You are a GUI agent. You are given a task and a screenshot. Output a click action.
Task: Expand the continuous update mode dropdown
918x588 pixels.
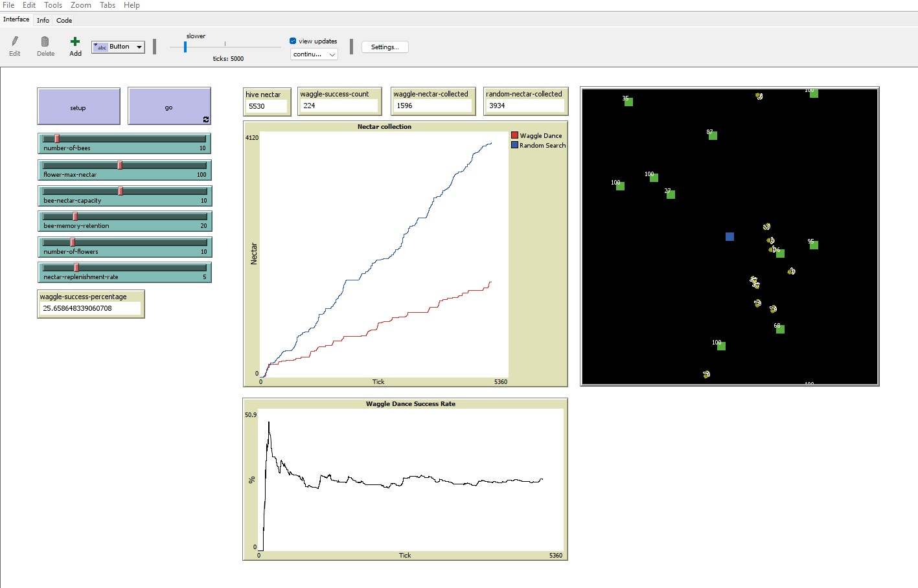coord(314,54)
